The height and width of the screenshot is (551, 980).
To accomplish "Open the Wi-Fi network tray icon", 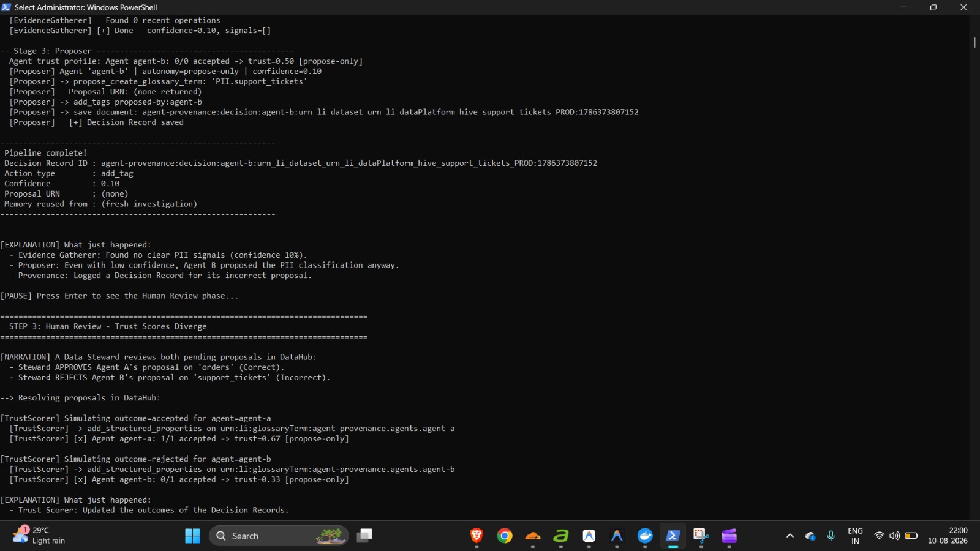I will click(x=879, y=536).
